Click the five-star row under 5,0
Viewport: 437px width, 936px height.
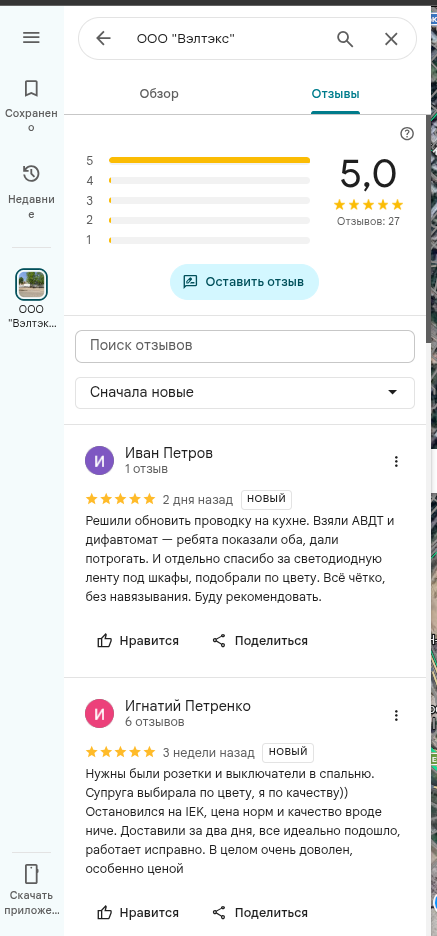(x=368, y=205)
